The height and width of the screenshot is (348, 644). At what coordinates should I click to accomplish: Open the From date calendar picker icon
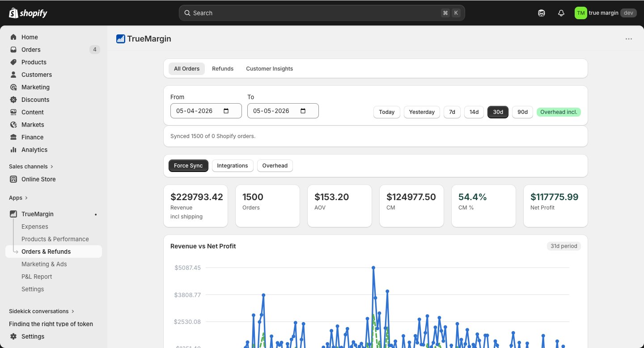pos(226,111)
